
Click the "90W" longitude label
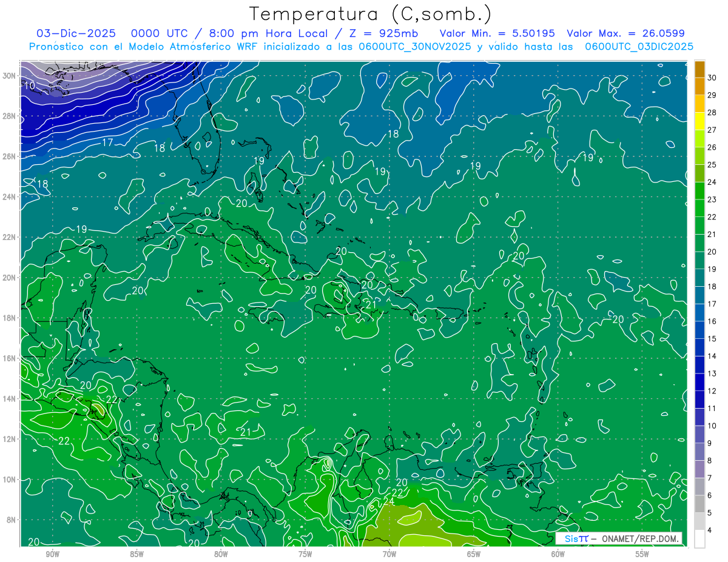tap(52, 554)
